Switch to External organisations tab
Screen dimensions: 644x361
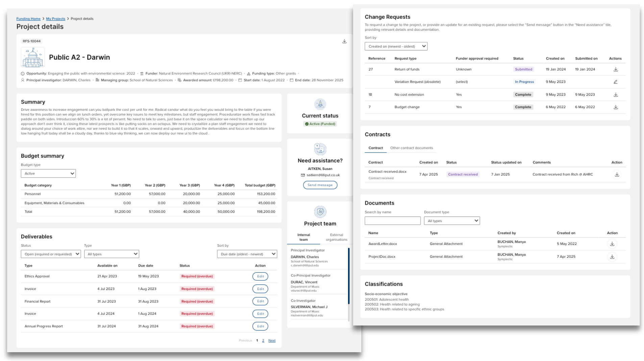(x=337, y=237)
